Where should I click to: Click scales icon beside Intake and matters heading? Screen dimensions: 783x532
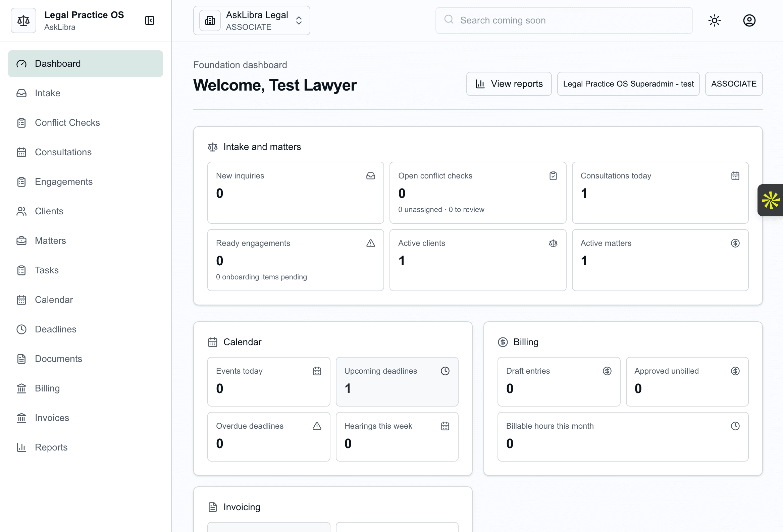click(x=213, y=147)
